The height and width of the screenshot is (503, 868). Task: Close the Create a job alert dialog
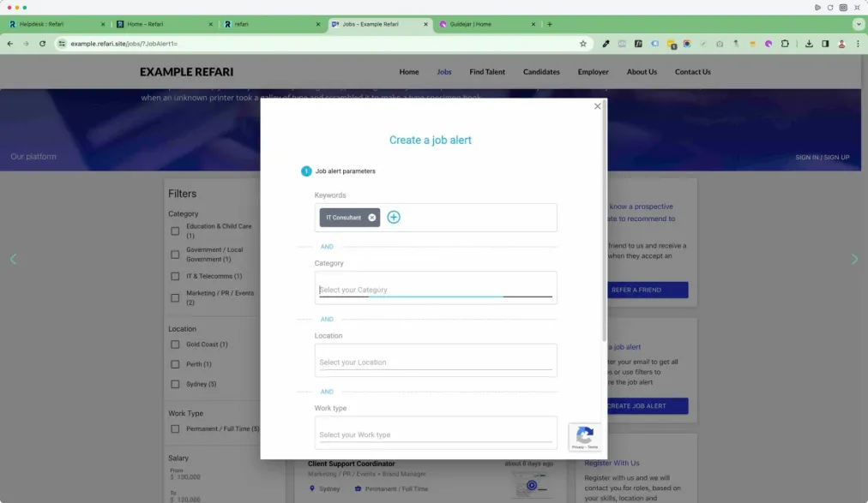pyautogui.click(x=597, y=106)
